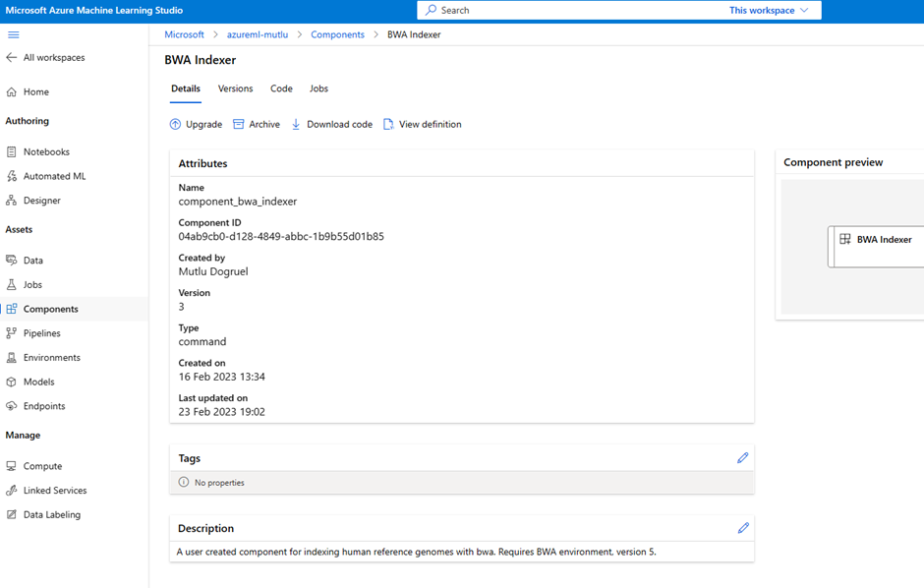The height and width of the screenshot is (588, 924).
Task: Switch to the Jobs tab
Action: click(x=318, y=88)
